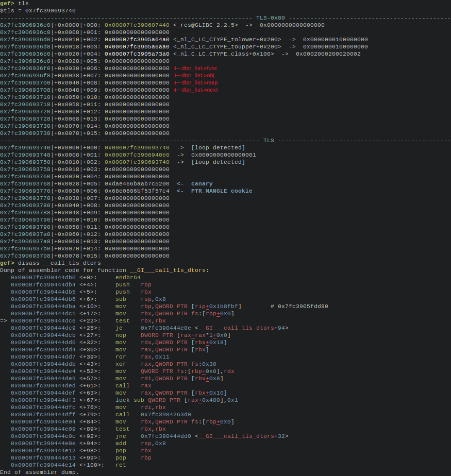Select the dtor_list->next annotation
The width and height of the screenshot is (451, 476).
[x=196, y=90]
